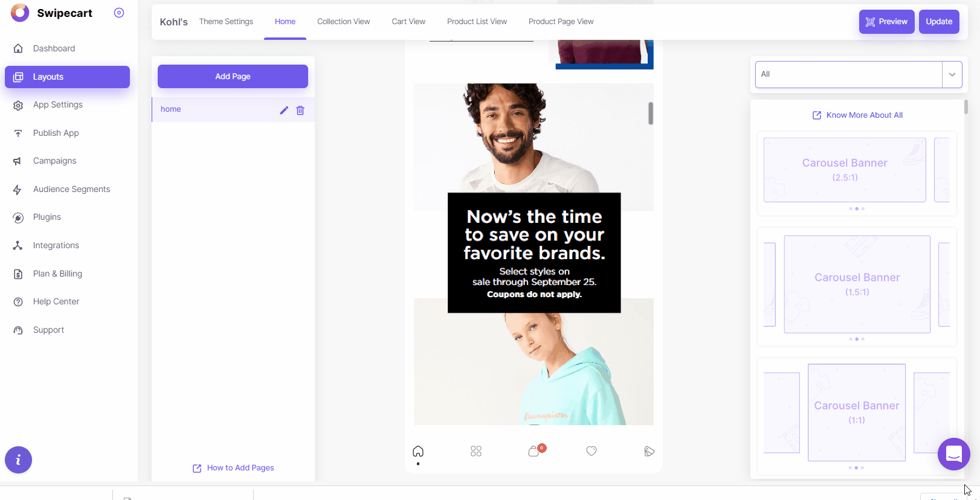This screenshot has width=980, height=500.
Task: Collapse sidebar with the circle toggle icon
Action: click(x=119, y=13)
